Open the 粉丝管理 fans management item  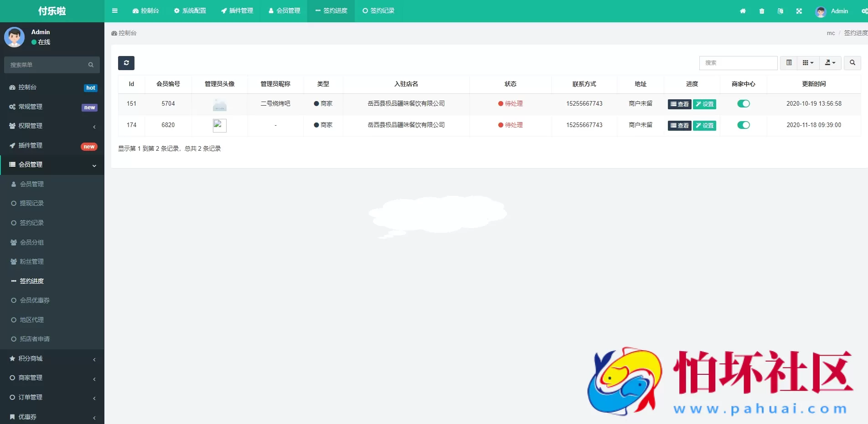tap(31, 261)
